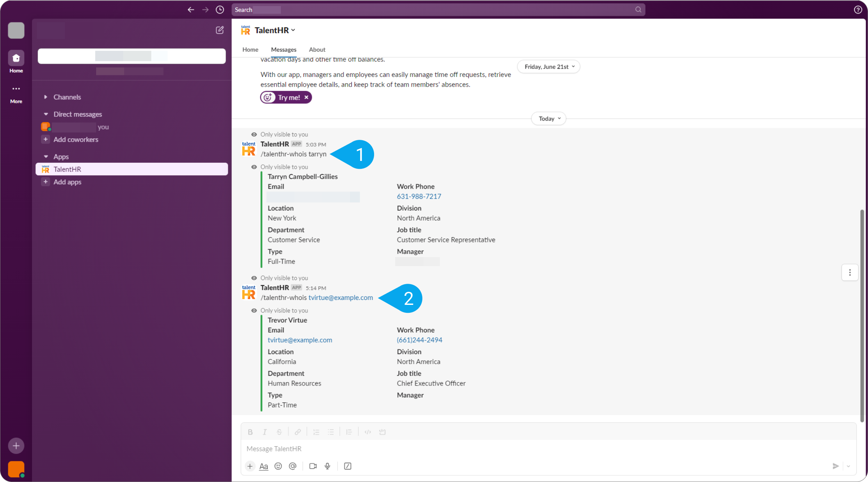Open the help question mark icon
Viewport: 868px width, 482px height.
pos(858,10)
